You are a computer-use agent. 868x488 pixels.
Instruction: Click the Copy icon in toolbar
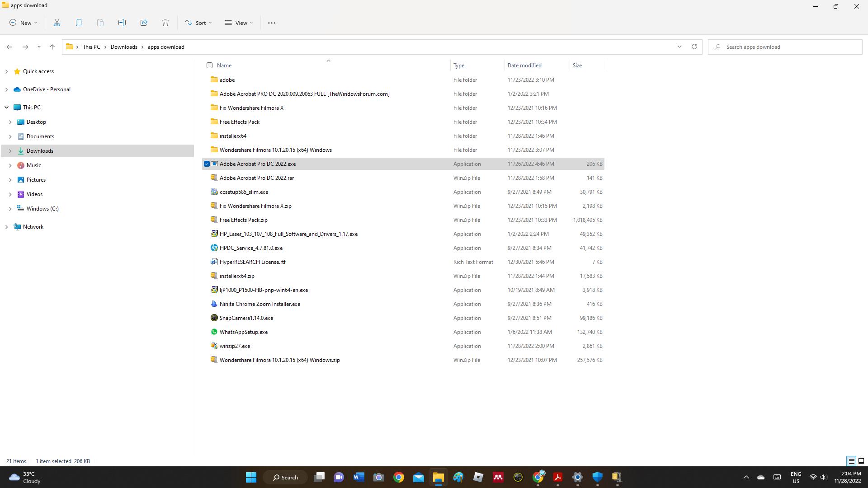click(x=79, y=23)
